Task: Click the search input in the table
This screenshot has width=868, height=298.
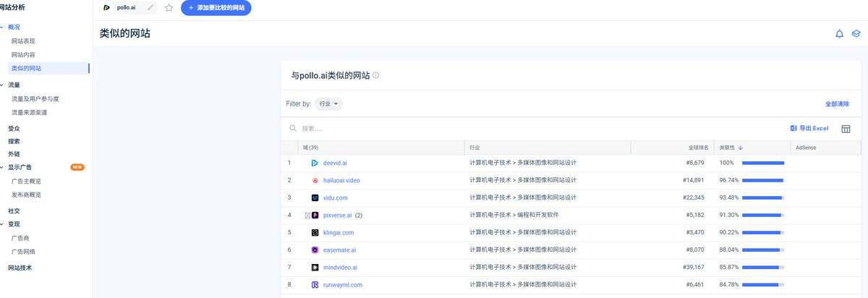Action: tap(535, 128)
